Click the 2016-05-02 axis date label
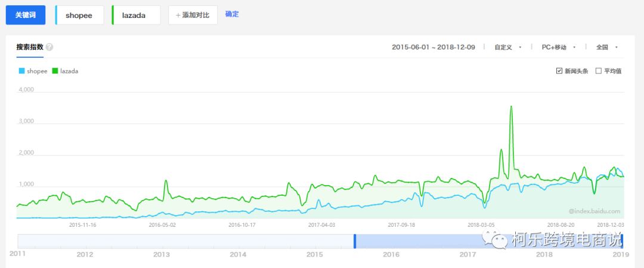Viewport: 644px width, 268px height. coord(162,225)
